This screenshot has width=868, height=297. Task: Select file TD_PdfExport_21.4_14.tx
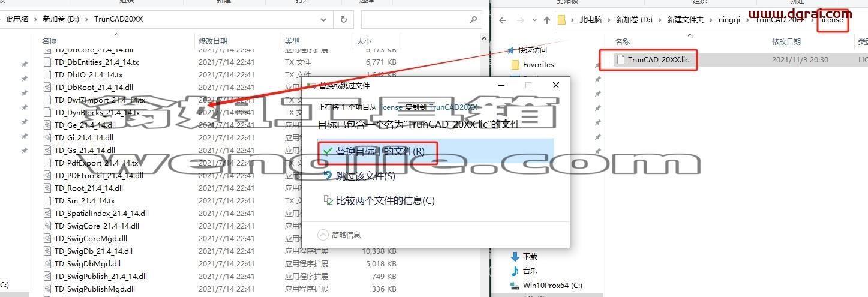click(96, 163)
